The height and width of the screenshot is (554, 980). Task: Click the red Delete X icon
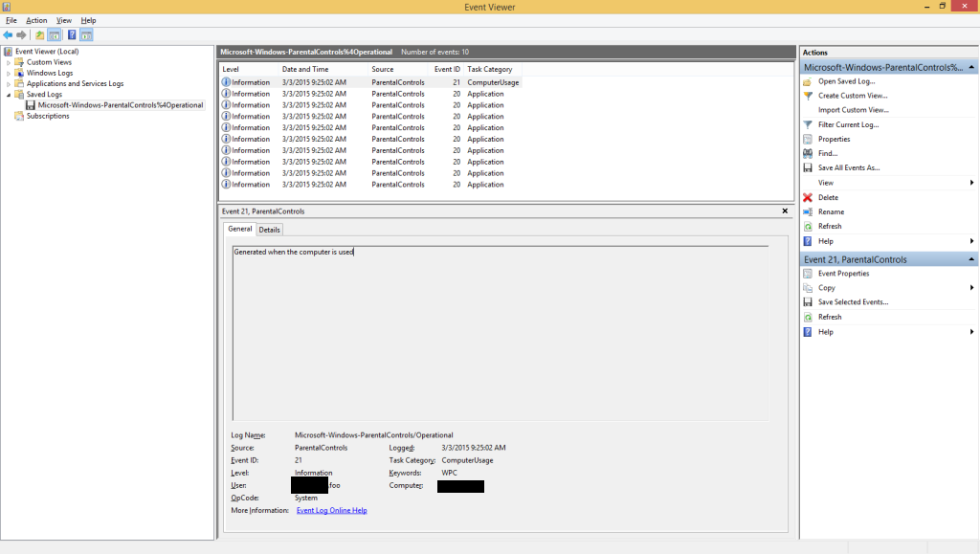(809, 197)
